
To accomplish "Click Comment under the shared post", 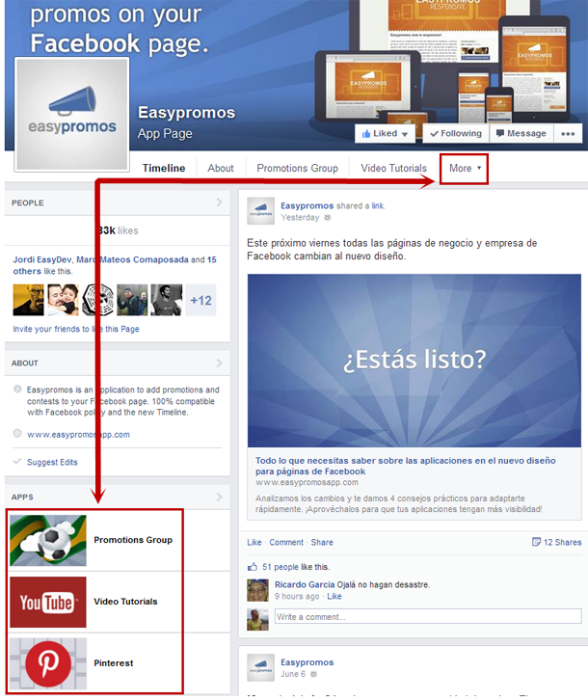I will (286, 543).
